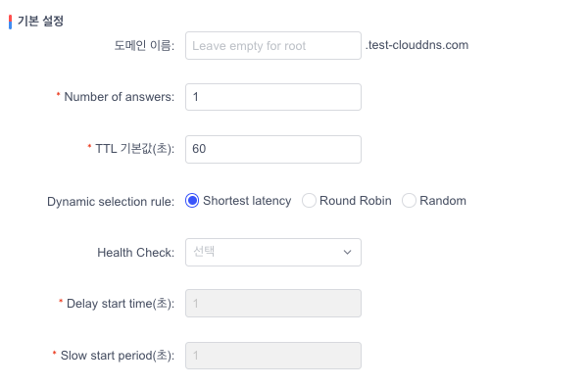Click the TTL 기본값(초) label

point(134,149)
